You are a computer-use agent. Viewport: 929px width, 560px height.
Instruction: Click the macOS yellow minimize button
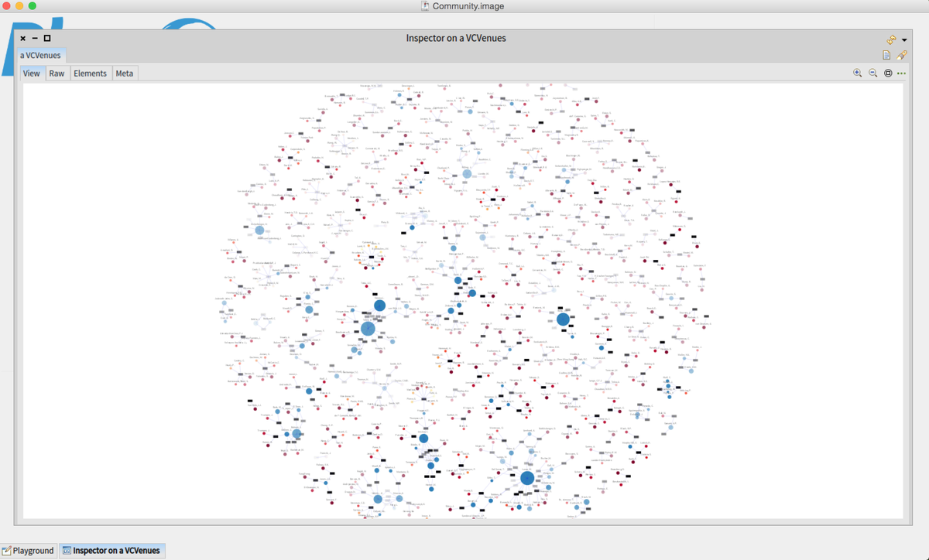(19, 6)
